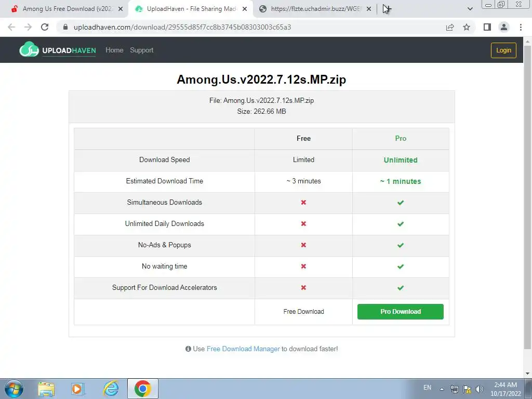Close the Among Us Free Download tab

click(121, 9)
